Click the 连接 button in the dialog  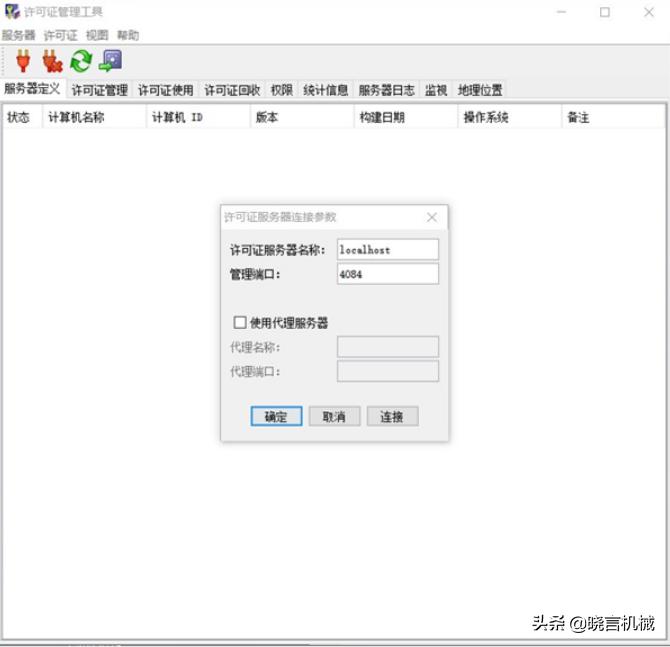(x=392, y=416)
